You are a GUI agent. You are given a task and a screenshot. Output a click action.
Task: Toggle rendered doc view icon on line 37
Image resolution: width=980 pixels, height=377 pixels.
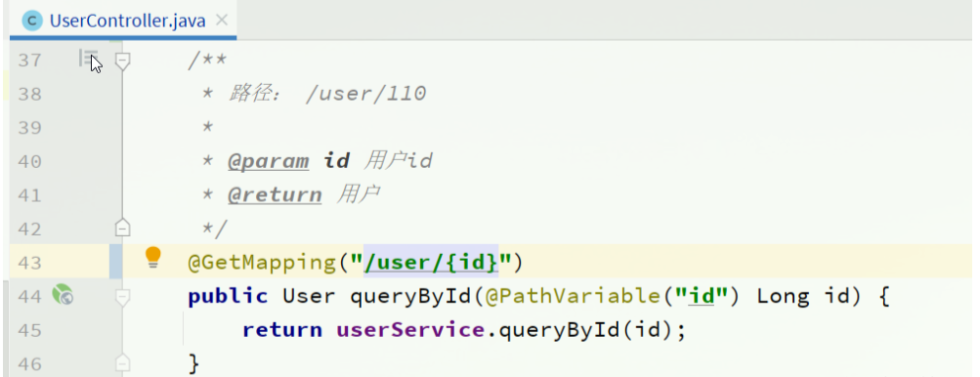click(x=88, y=59)
